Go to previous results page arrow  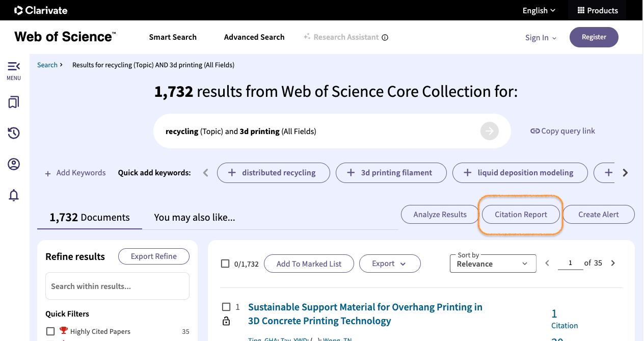coord(547,263)
